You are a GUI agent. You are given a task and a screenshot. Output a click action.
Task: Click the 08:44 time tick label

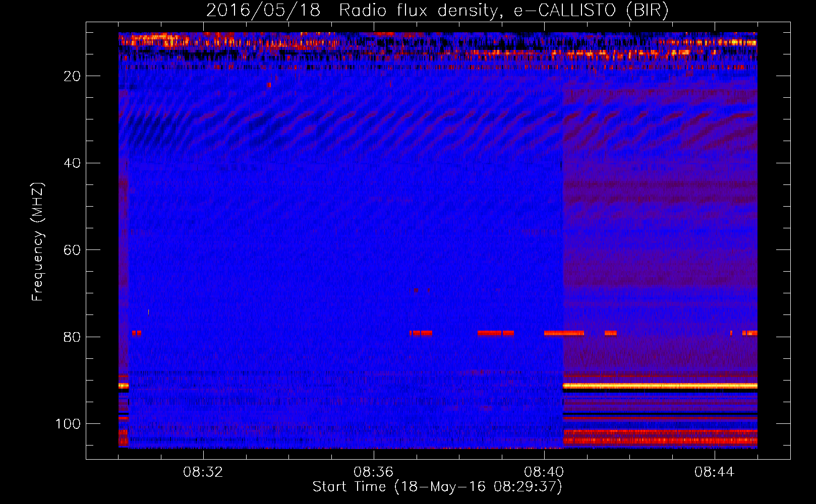[715, 472]
